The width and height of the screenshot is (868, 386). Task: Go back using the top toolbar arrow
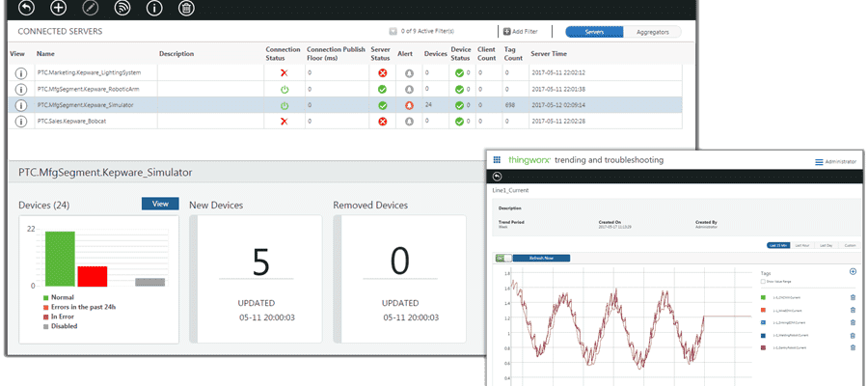26,8
